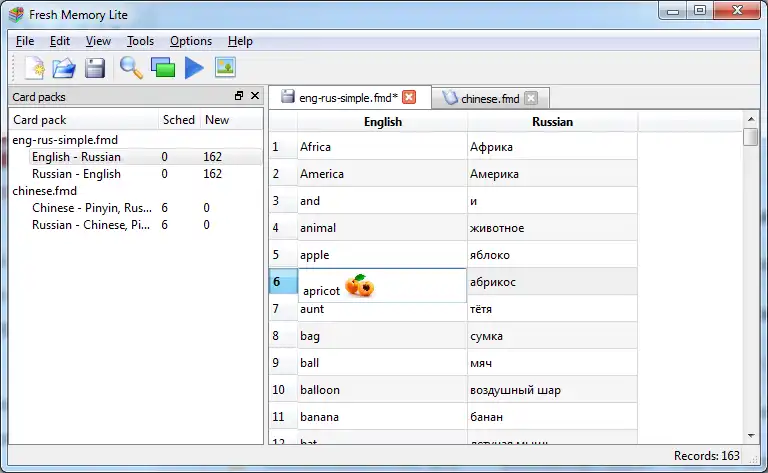Screen dimensions: 768x473
Task: Click the apricot image in row 6
Action: click(x=360, y=285)
